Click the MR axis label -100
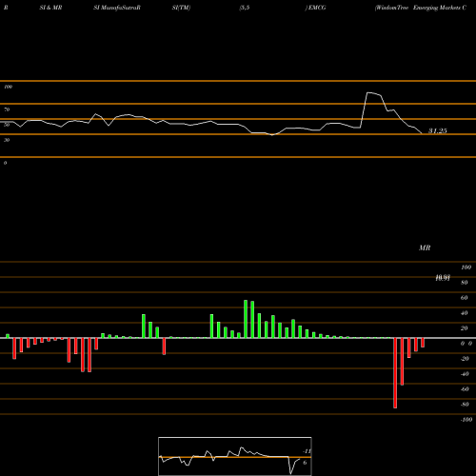The height and width of the screenshot is (476, 476). [466, 420]
